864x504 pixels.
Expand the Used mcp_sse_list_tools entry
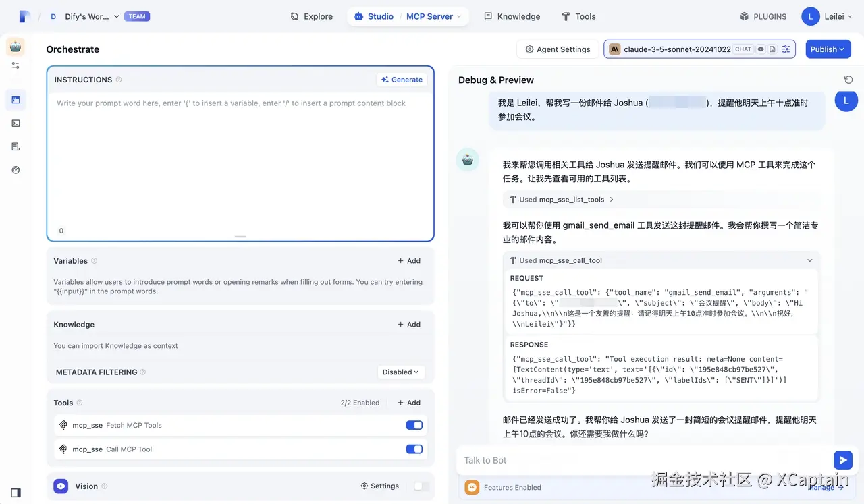point(562,200)
